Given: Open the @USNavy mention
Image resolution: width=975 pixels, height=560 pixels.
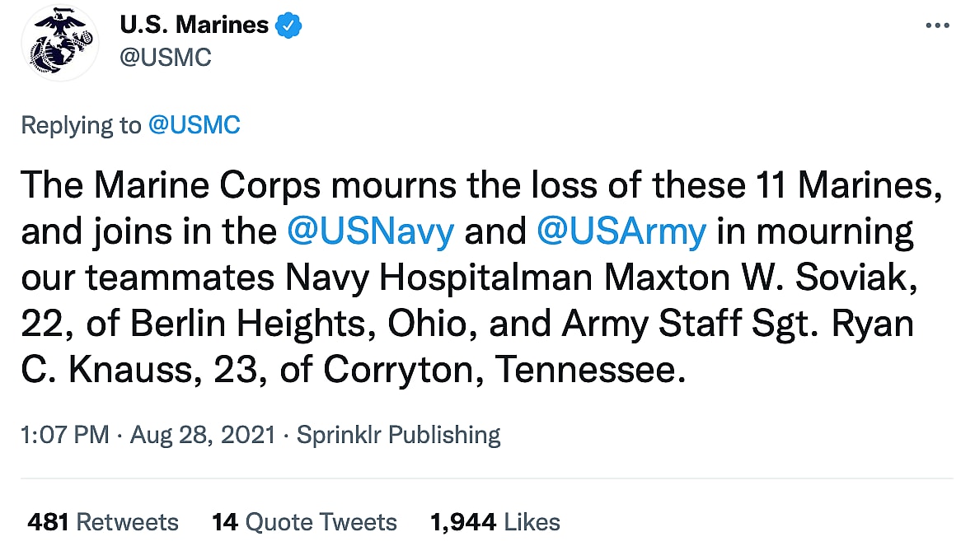Looking at the screenshot, I should click(x=370, y=232).
